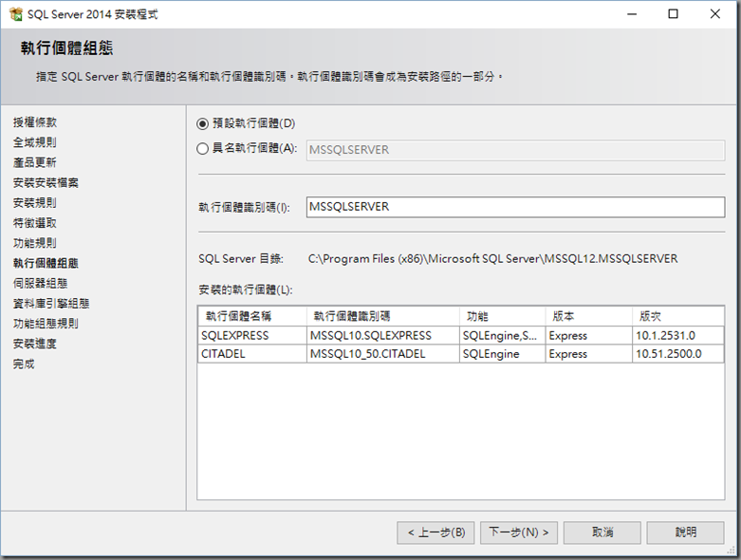Click the 執行個體名稱 column header
This screenshot has width=741, height=560.
[x=252, y=316]
